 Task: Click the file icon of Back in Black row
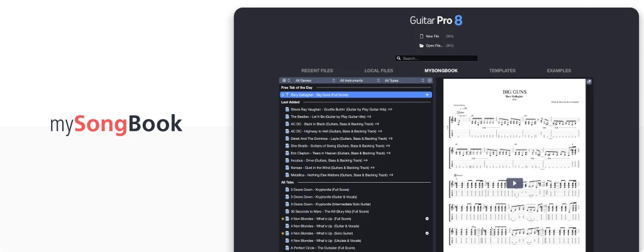click(x=287, y=124)
